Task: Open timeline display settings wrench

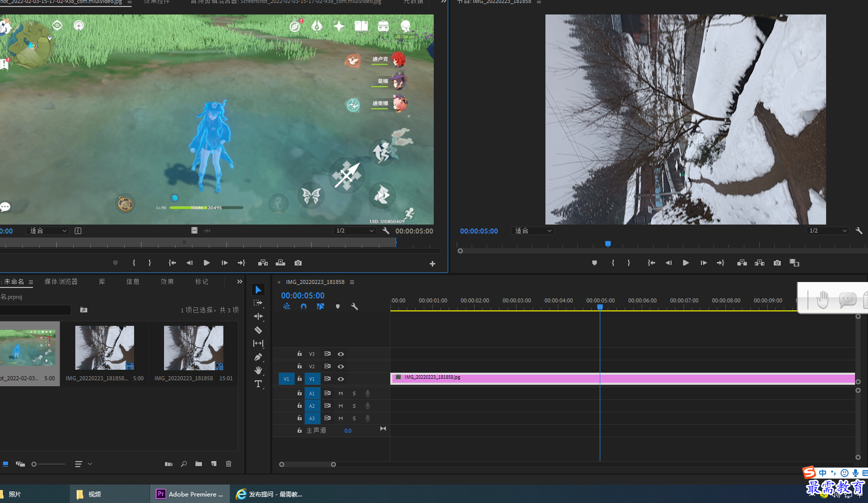Action: coord(354,306)
